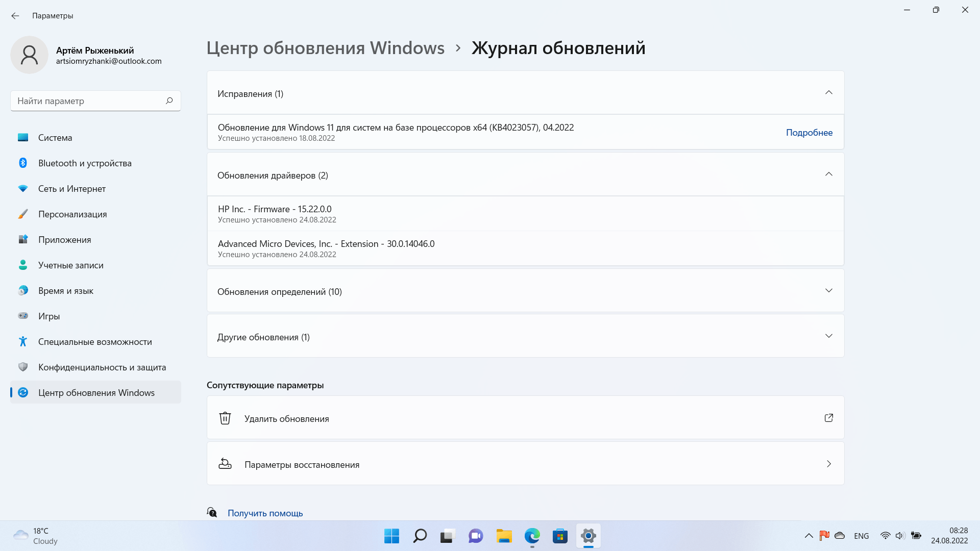Open Система in the sidebar
This screenshot has height=551, width=980.
(55, 138)
